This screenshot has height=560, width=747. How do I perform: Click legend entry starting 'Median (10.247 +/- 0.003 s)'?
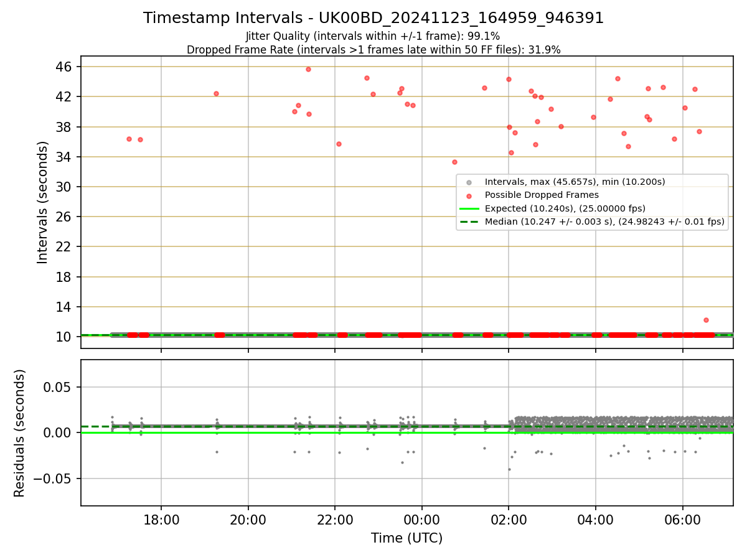(604, 222)
